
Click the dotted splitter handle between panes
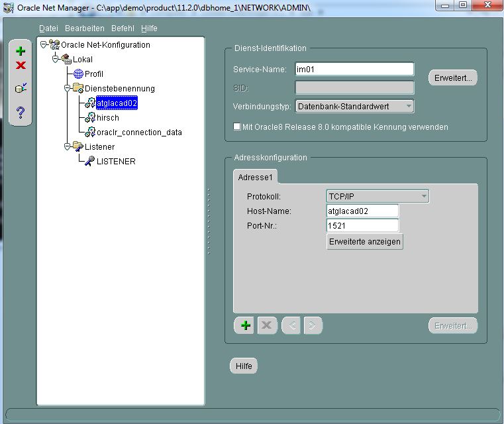(209, 221)
